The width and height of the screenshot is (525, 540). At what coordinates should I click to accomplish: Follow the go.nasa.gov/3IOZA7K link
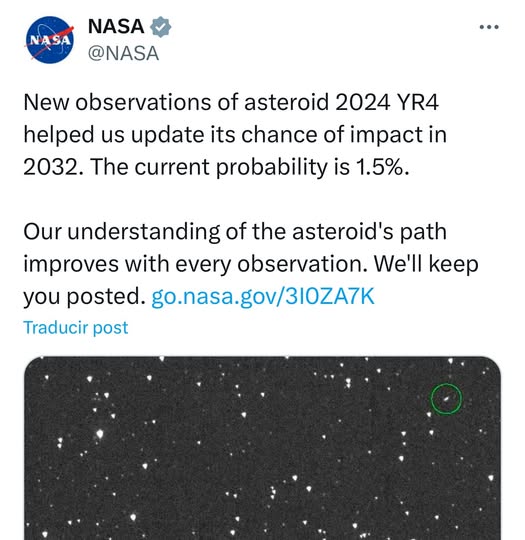coord(263,296)
